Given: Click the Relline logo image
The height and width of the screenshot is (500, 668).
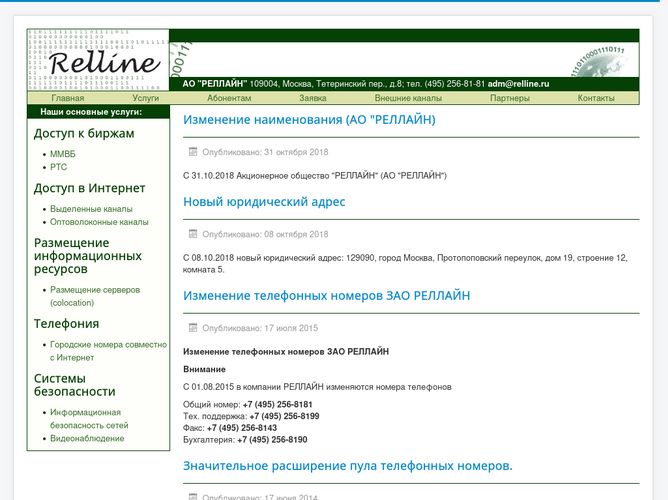Looking at the screenshot, I should 98,60.
